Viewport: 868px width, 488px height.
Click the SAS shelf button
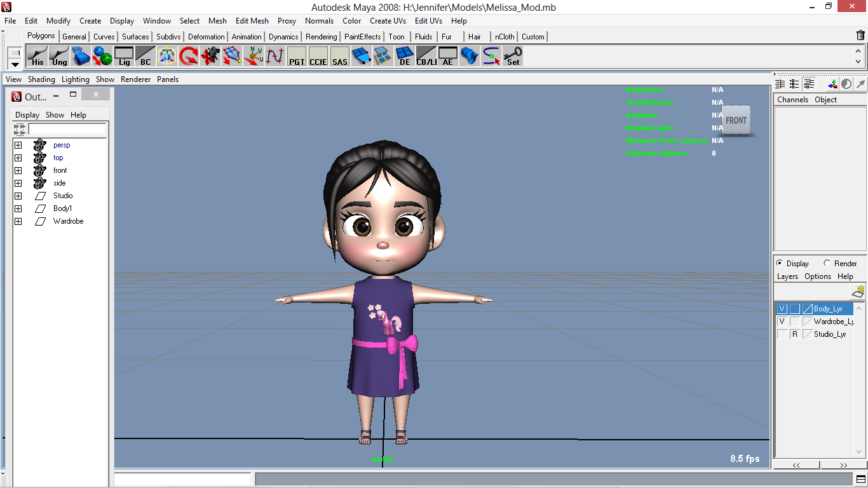(340, 56)
